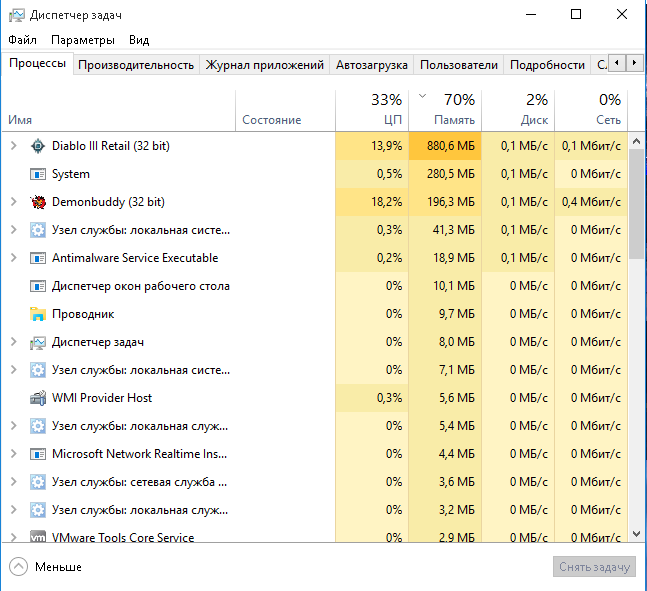Expand the 41,3 МБ Узел службы row
This screenshot has height=591, width=647.
[14, 230]
